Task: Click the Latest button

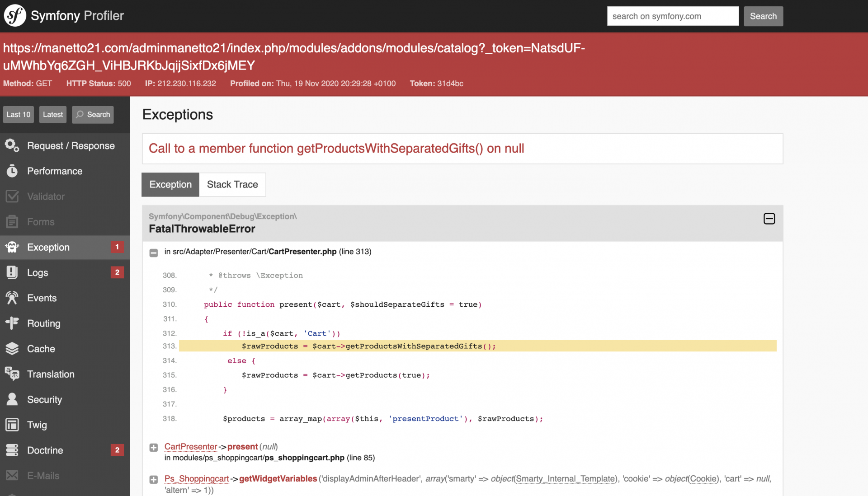Action: (x=53, y=114)
